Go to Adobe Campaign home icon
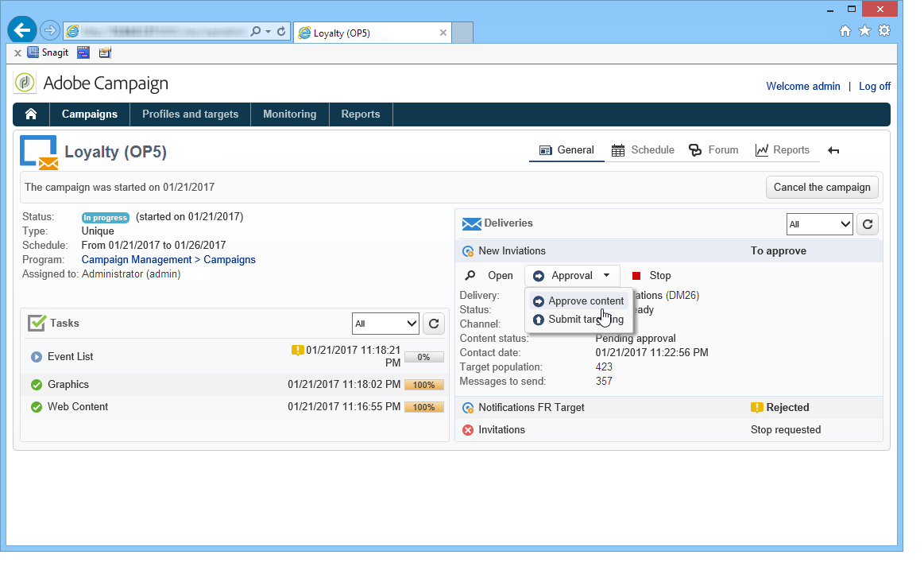 (31, 114)
